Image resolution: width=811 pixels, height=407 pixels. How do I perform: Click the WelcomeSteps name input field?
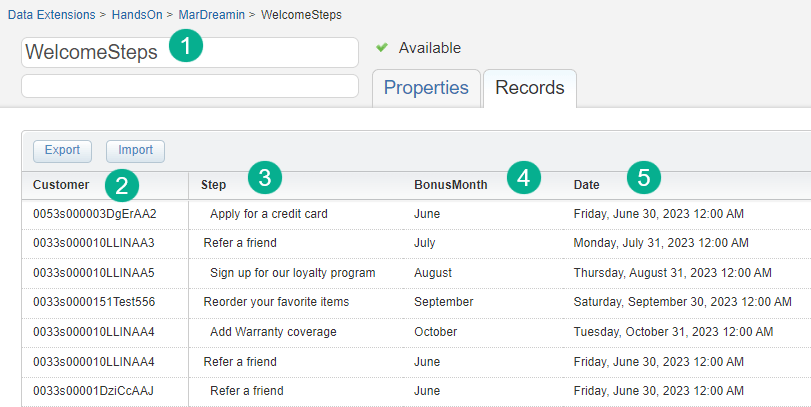coord(189,53)
